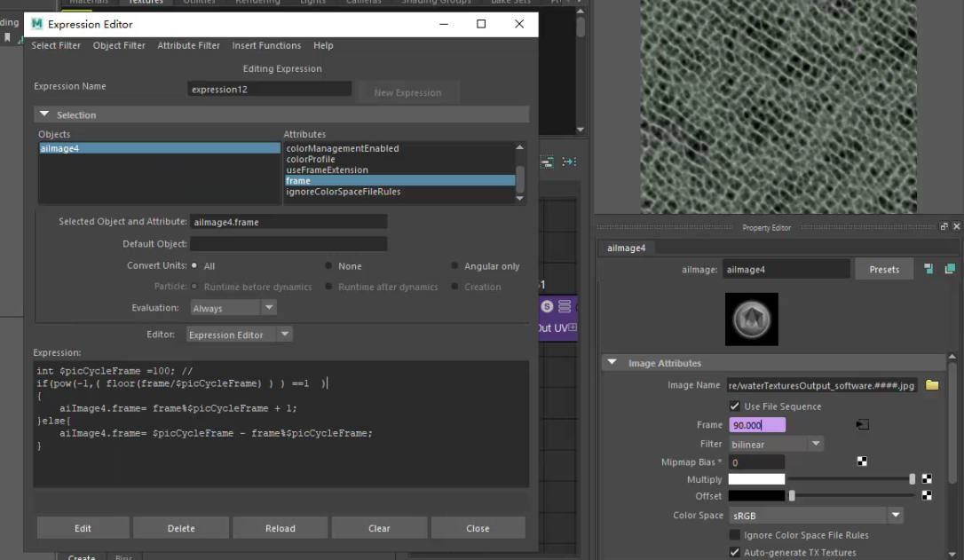Click the Clear button
Image resolution: width=964 pixels, height=560 pixels.
pyautogui.click(x=379, y=528)
